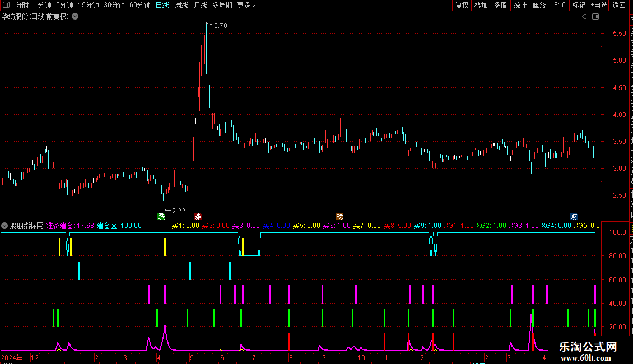The image size is (633, 364).
Task: Click the blue 财 marker
Action: click(574, 216)
